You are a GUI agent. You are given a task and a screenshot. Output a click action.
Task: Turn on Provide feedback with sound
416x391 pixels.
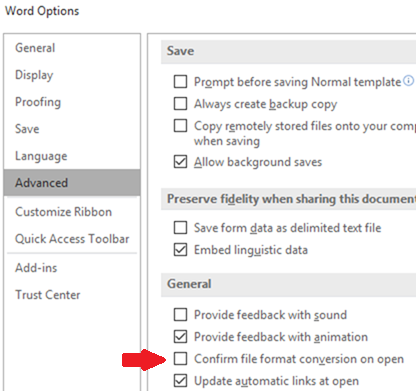click(180, 314)
